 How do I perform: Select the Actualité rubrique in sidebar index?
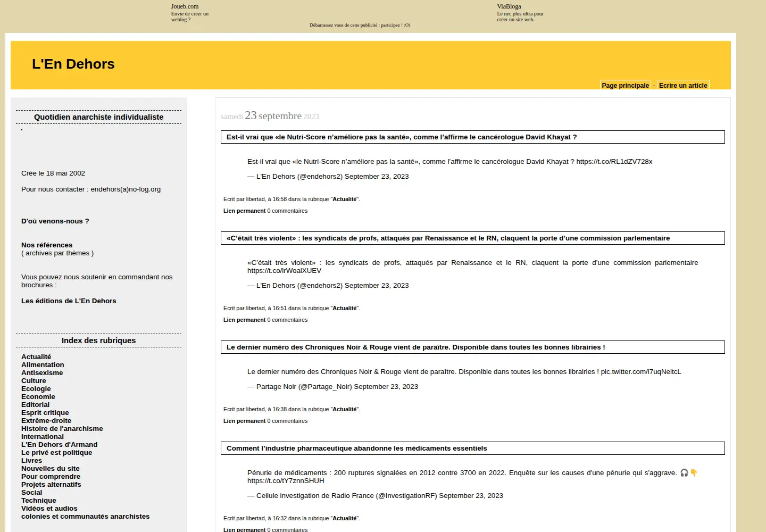pos(36,357)
